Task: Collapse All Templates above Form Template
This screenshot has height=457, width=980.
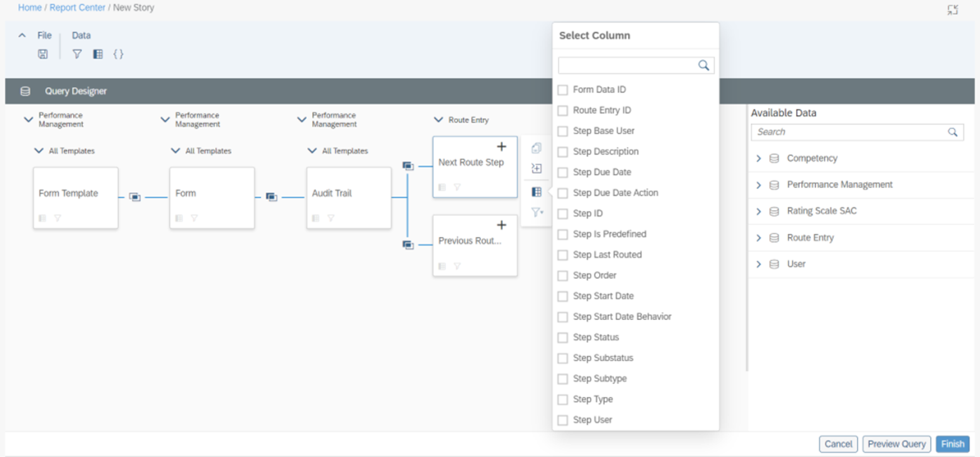Action: click(39, 151)
